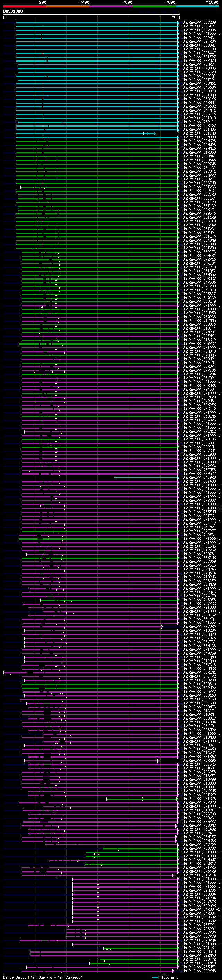Select the UniRef100_Q6FTV4 label

point(199,924)
